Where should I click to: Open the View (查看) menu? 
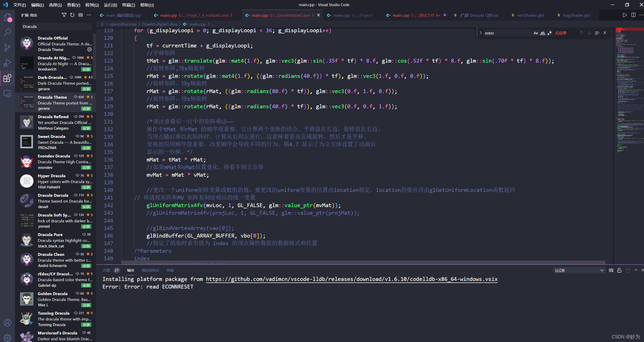click(74, 5)
